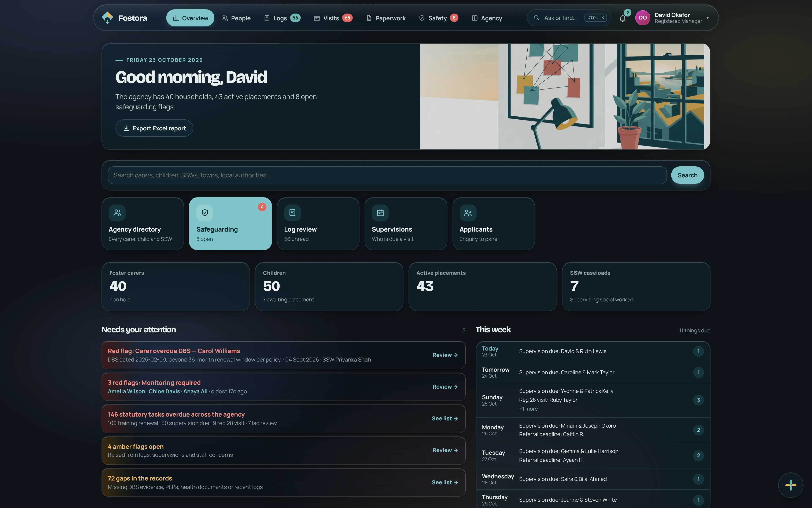Click the download icon on Export Excel report
This screenshot has width=812, height=508.
pos(126,128)
